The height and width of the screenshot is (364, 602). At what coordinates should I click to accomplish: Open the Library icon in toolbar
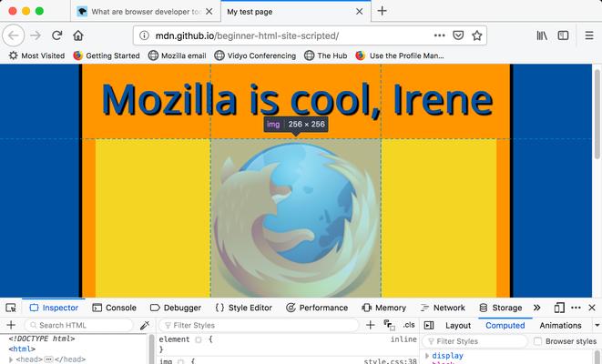pos(542,35)
